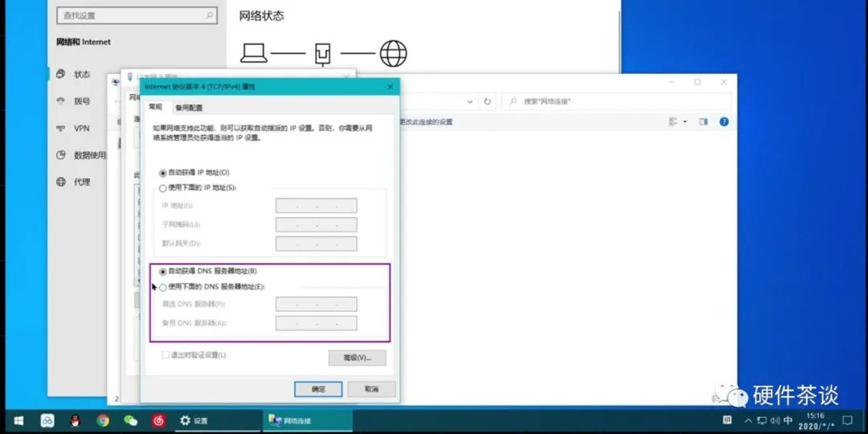Open WeChat from the taskbar
The width and height of the screenshot is (868, 434).
(x=131, y=420)
